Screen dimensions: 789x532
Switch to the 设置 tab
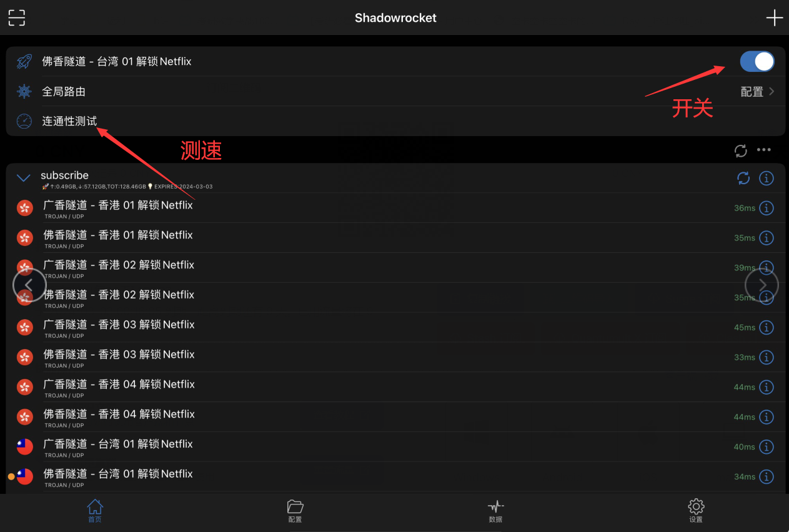696,511
